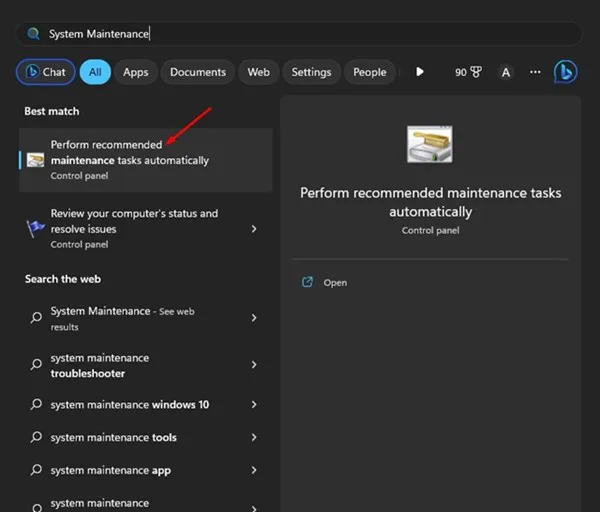
Task: Select the Chat filter button
Action: tap(45, 72)
